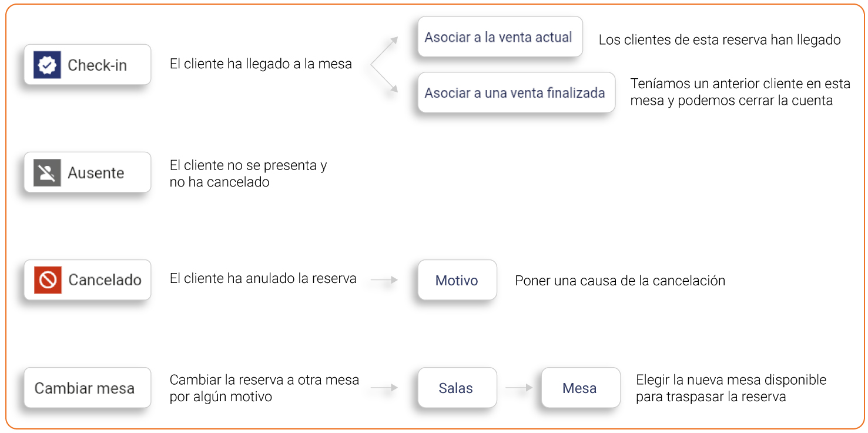Click the text 'El cliente ha llegado a la mesa'
Screen dimensions: 868x433
coord(261,64)
